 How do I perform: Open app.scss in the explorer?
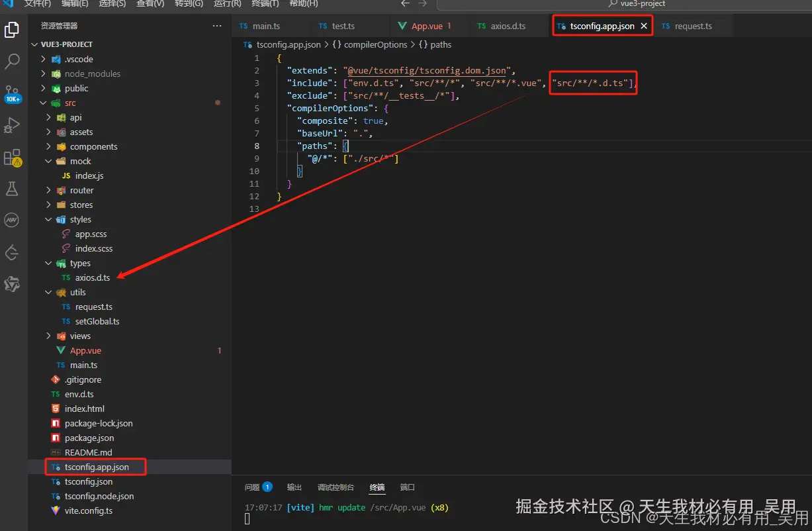click(130, 234)
